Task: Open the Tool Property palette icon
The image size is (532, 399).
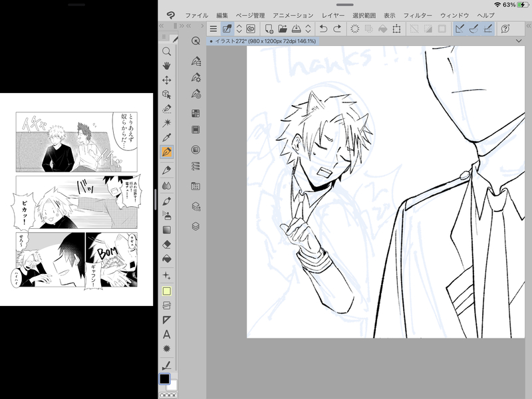Action: click(196, 78)
